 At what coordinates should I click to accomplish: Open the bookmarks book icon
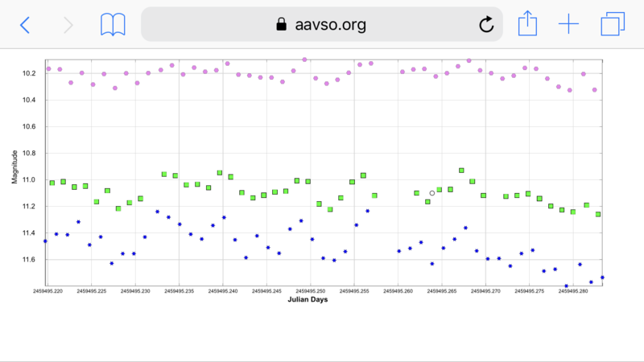(113, 25)
